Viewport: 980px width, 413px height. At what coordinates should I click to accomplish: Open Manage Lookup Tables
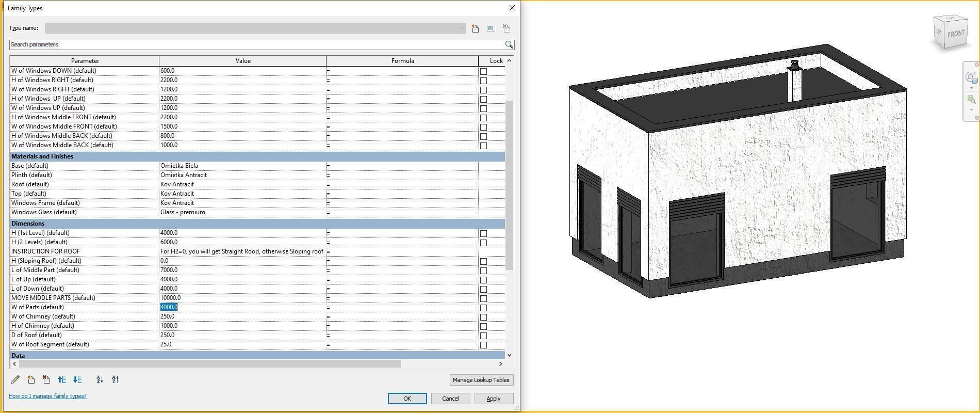click(481, 380)
